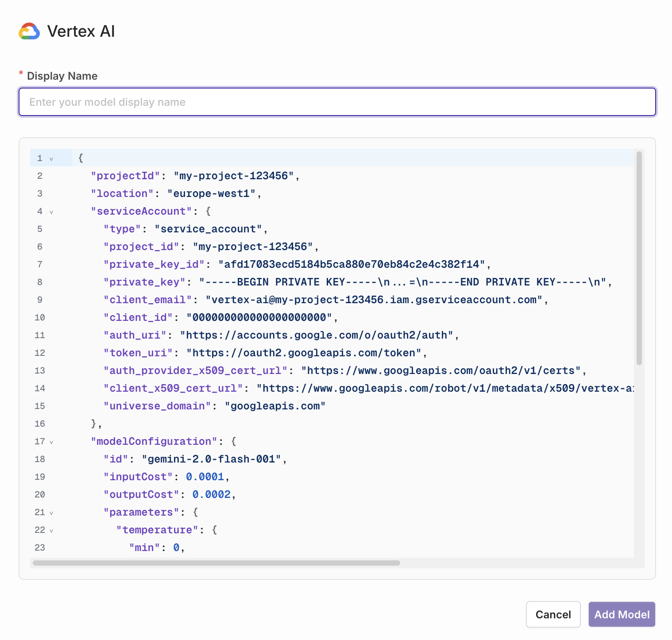The width and height of the screenshot is (672, 640).
Task: Collapse the root object on line 1
Action: tap(51, 158)
